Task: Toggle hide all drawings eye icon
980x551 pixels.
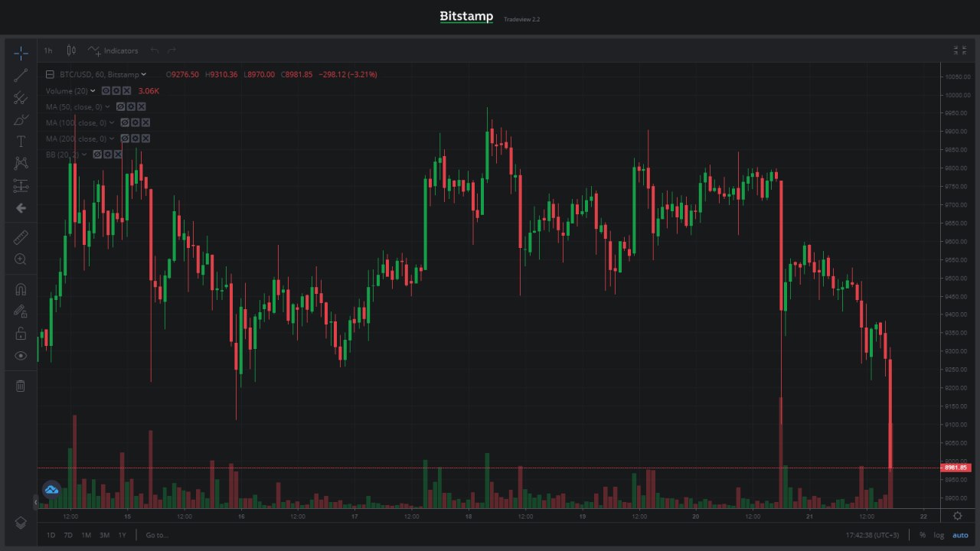Action: click(21, 356)
